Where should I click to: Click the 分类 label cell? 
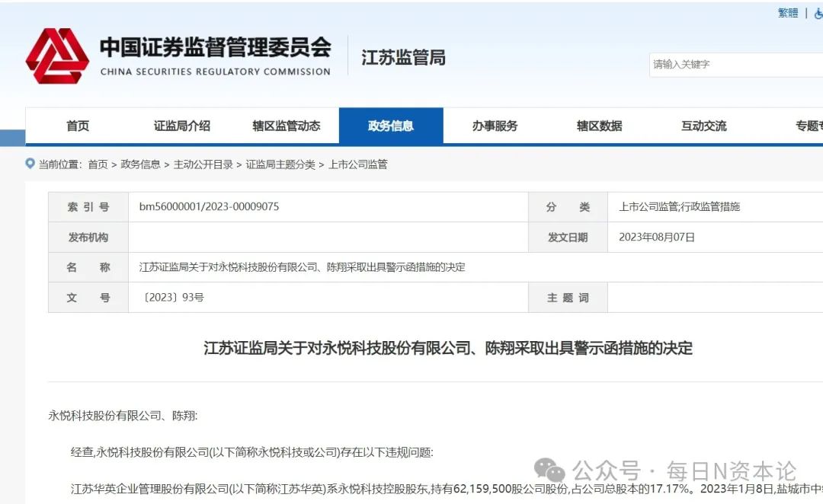point(568,207)
